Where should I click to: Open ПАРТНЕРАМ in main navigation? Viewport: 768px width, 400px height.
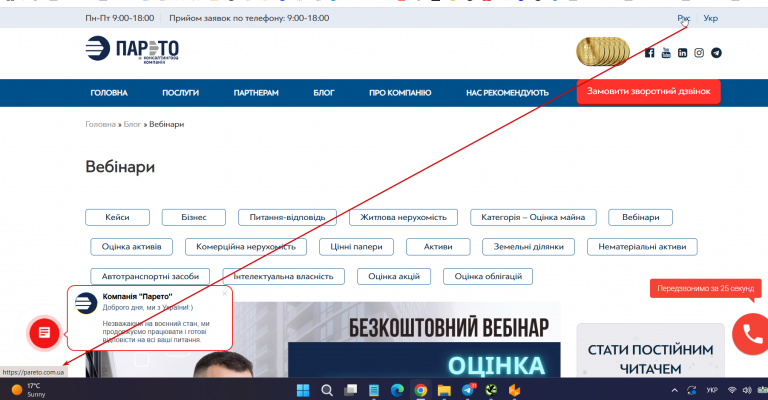tap(256, 93)
